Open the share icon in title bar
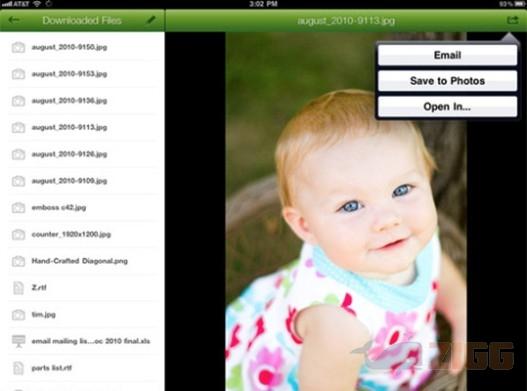Image resolution: width=527 pixels, height=391 pixels. coord(512,20)
